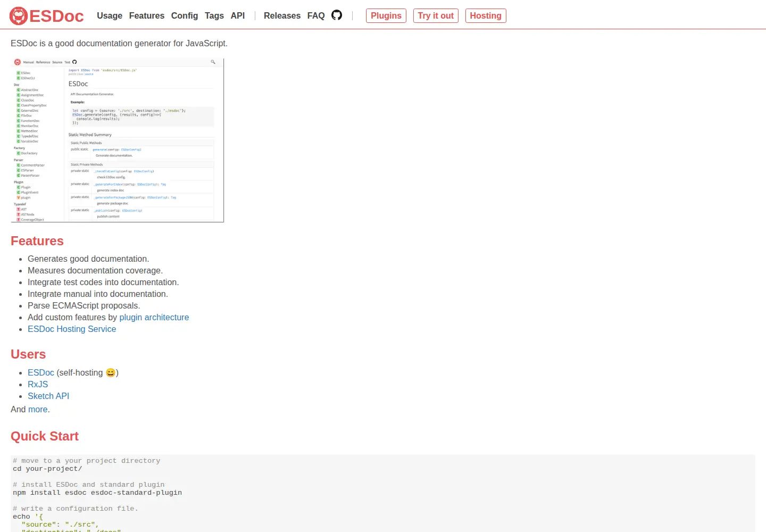
Task: Open the Config nav item
Action: click(x=185, y=16)
